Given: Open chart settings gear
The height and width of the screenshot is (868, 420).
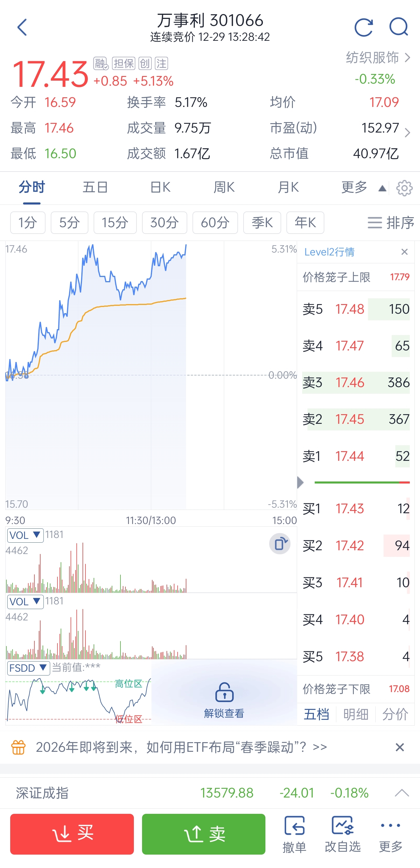Looking at the screenshot, I should coord(404,188).
